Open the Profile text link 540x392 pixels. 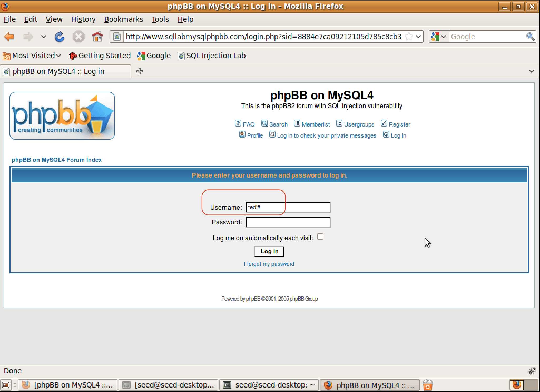[x=255, y=135]
